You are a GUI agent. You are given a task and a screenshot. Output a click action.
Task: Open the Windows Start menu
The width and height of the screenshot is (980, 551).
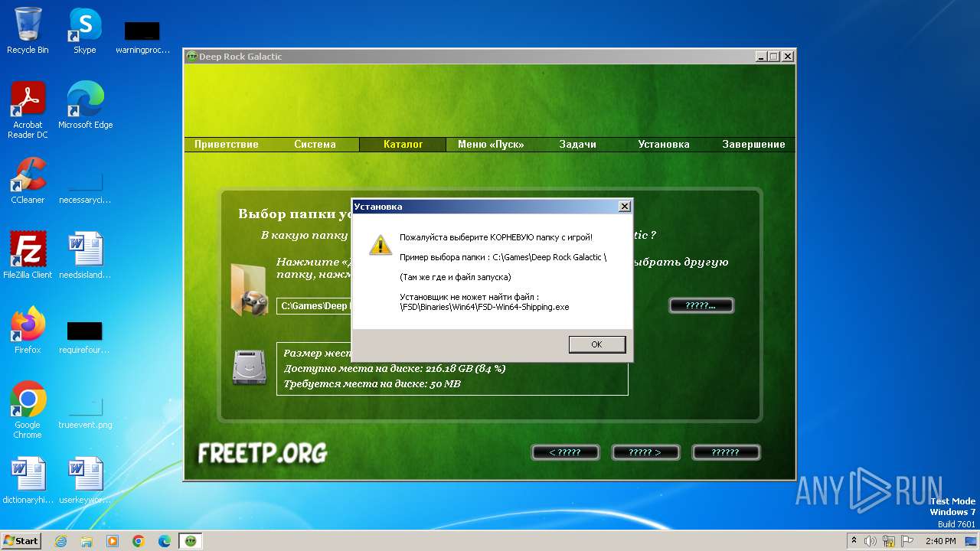(x=21, y=540)
